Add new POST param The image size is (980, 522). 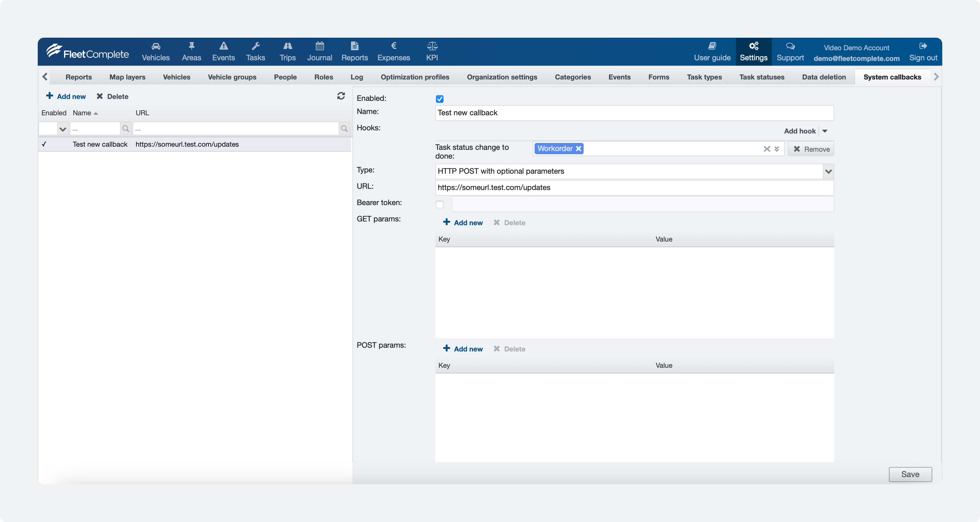463,349
